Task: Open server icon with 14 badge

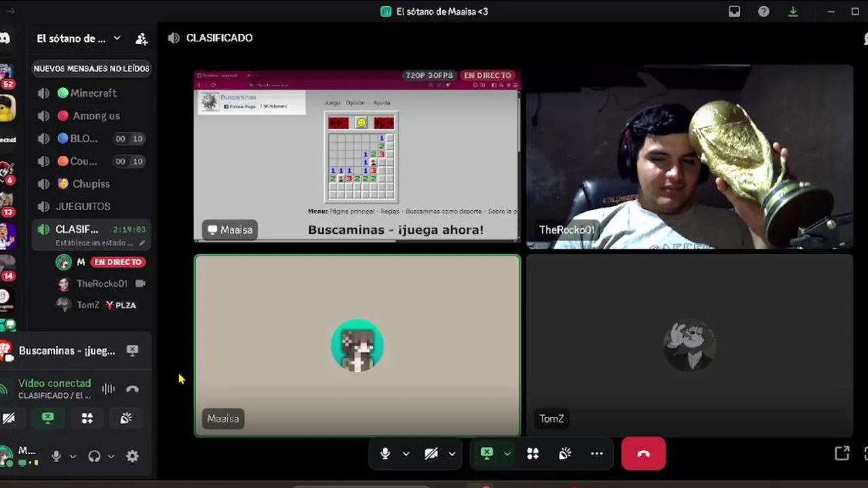Action: (5, 267)
